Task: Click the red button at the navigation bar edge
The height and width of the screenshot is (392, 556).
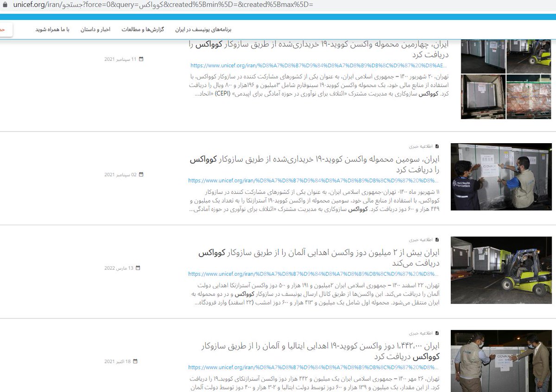Action: [6, 29]
